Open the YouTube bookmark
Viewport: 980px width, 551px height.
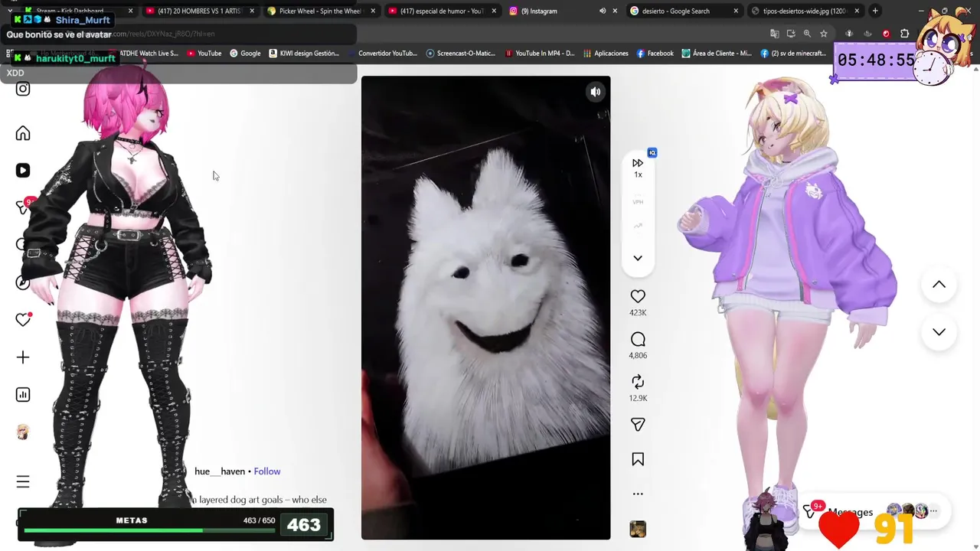pos(204,54)
